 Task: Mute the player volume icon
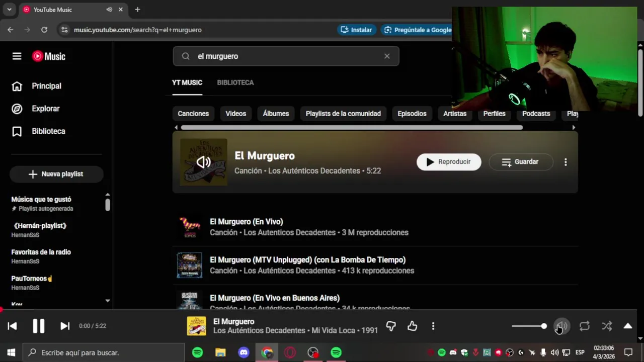point(561,326)
